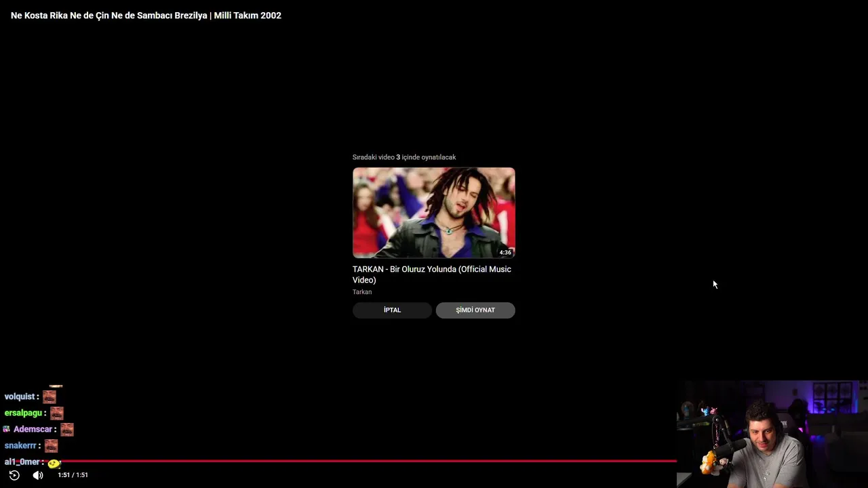The image size is (868, 488).
Task: Click the emote next to snakerrr
Action: [x=51, y=445]
